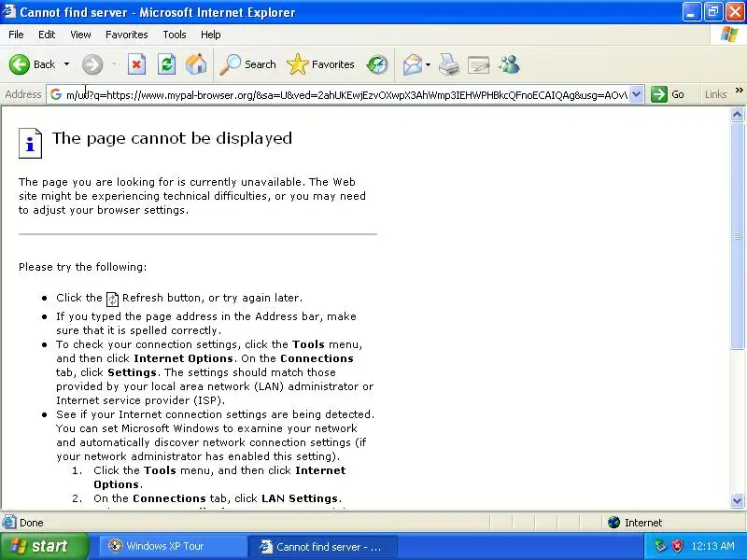Click the scrollbar down arrow
747x560 pixels.
tap(737, 500)
